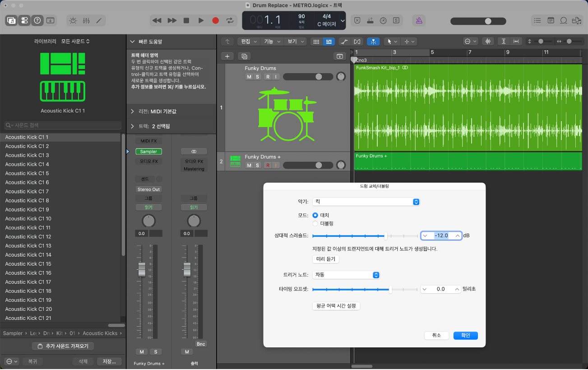Select Acoustic Kick C1 5 in the library list
The height and width of the screenshot is (370, 588).
pos(60,173)
